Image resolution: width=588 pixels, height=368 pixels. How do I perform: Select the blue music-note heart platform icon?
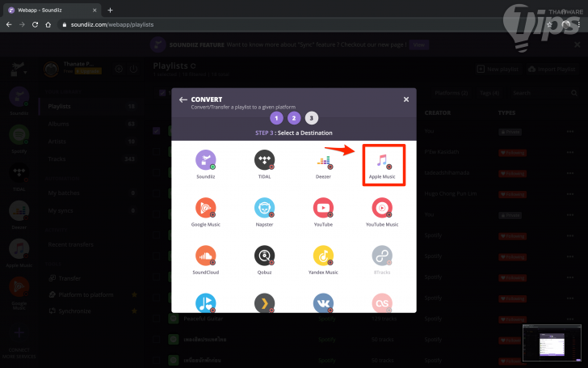(205, 302)
